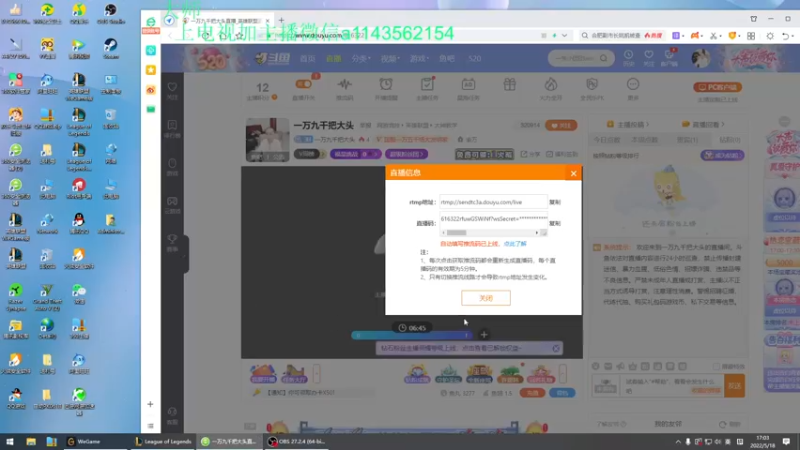Click the 充值 recharge button

click(x=532, y=393)
